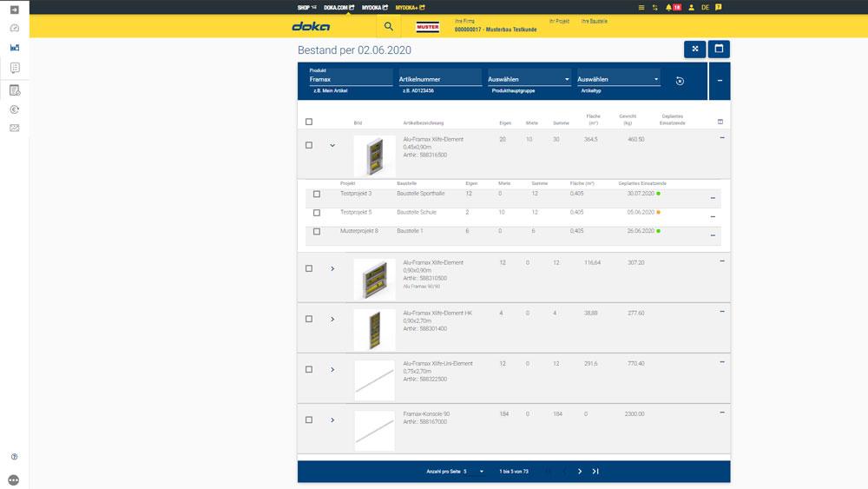Open the notifications bell icon
This screenshot has width=868, height=489.
click(x=668, y=7)
